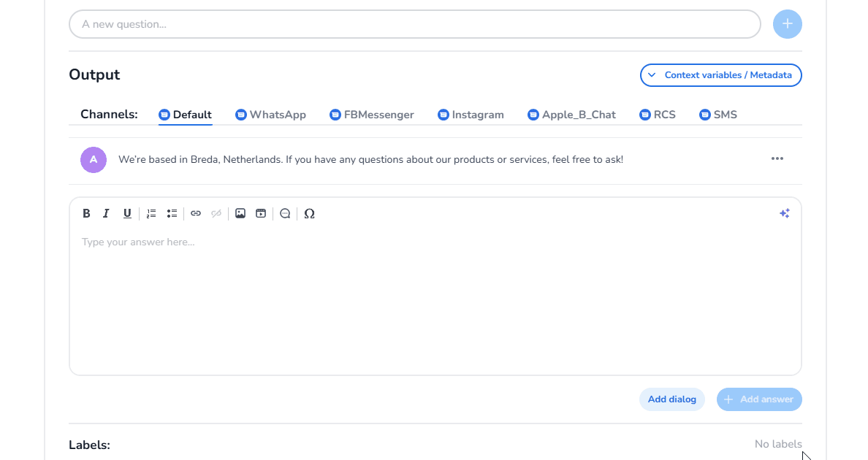868x460 pixels.
Task: Open the SMS channel tab
Action: click(x=718, y=115)
